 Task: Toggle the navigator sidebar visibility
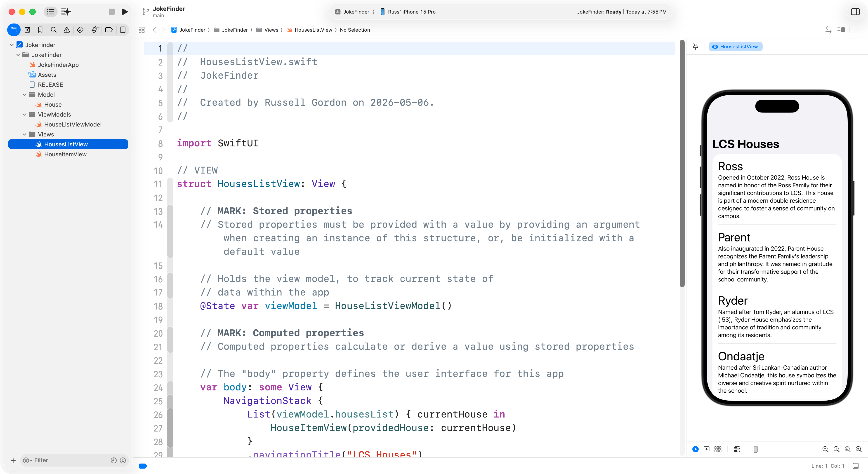[51, 12]
